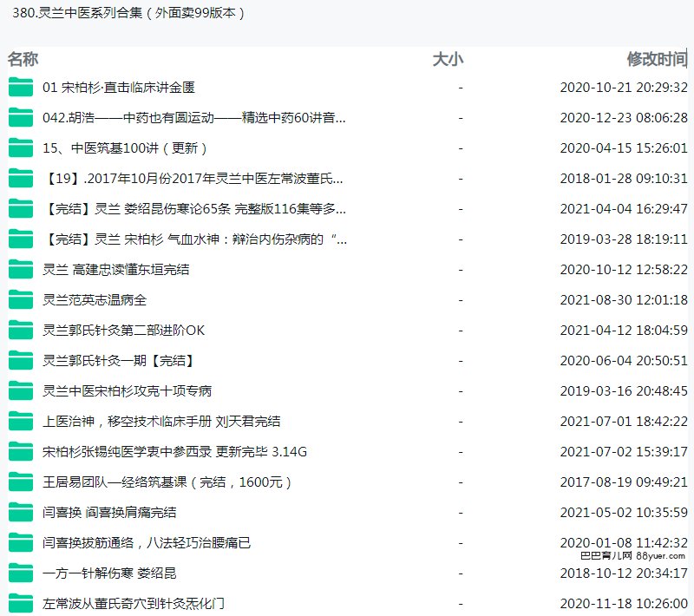Click folder icon for 闫喜换拔筋通络 row
694x616 pixels.
(x=21, y=543)
